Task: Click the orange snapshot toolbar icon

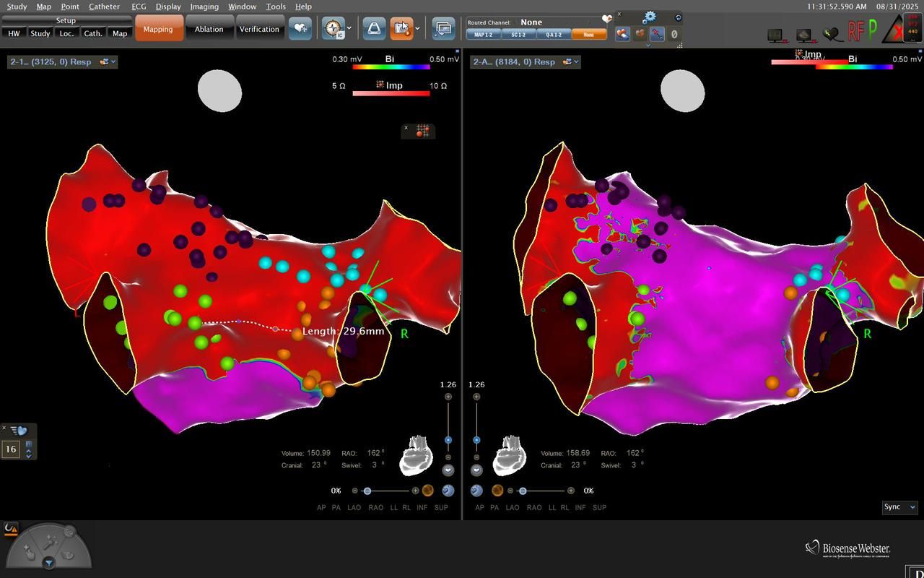Action: click(401, 29)
